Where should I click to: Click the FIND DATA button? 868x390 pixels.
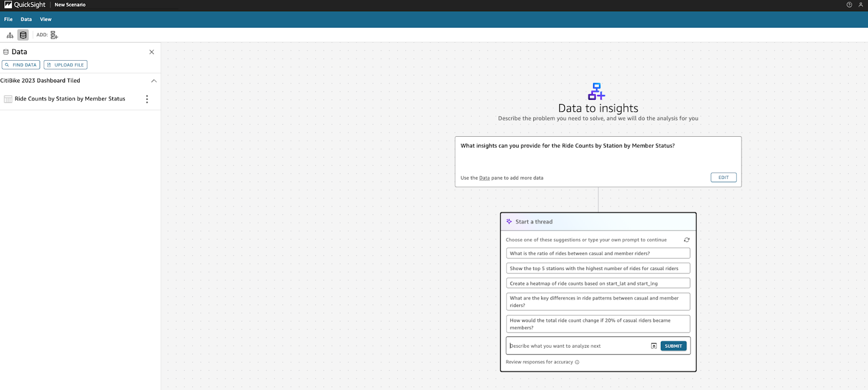pyautogui.click(x=21, y=65)
